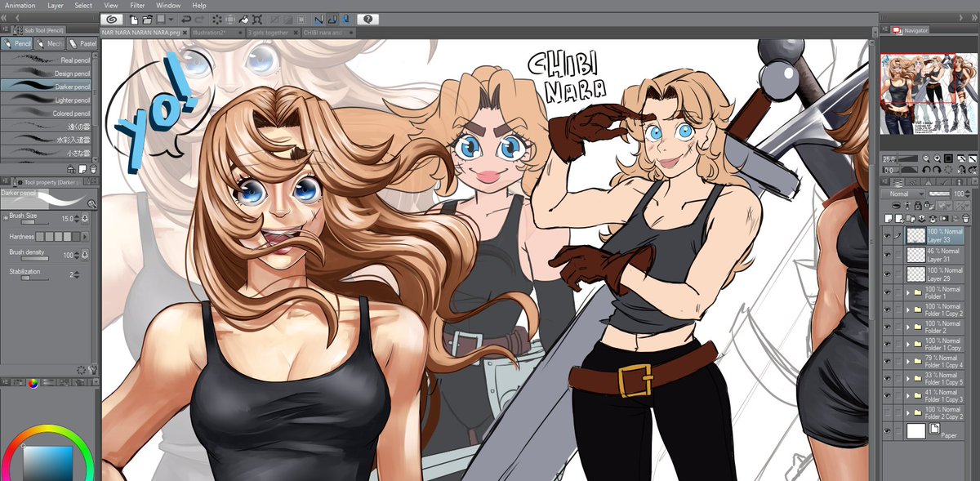Toggle Snap to ruler icon

click(319, 20)
